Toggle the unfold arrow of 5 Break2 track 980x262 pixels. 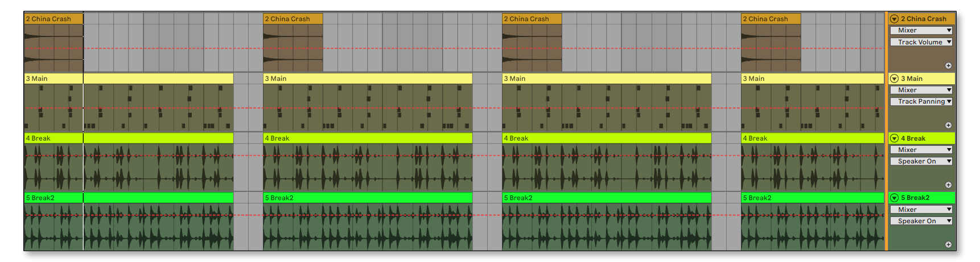[894, 198]
